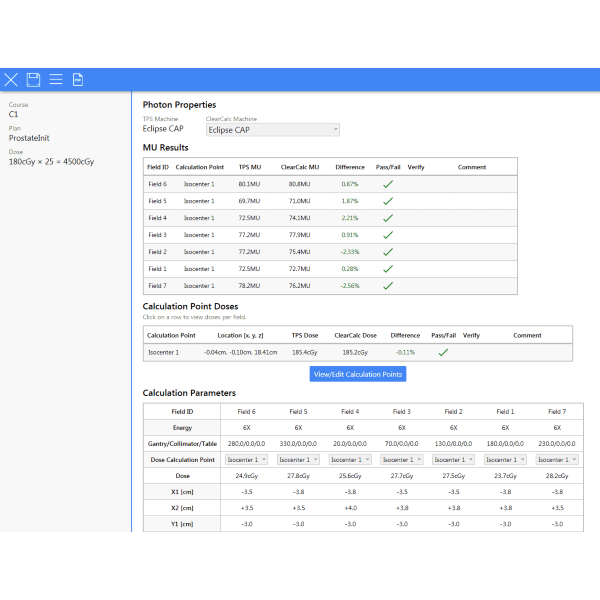Click the 69.7MU TPS MU value

click(x=249, y=201)
